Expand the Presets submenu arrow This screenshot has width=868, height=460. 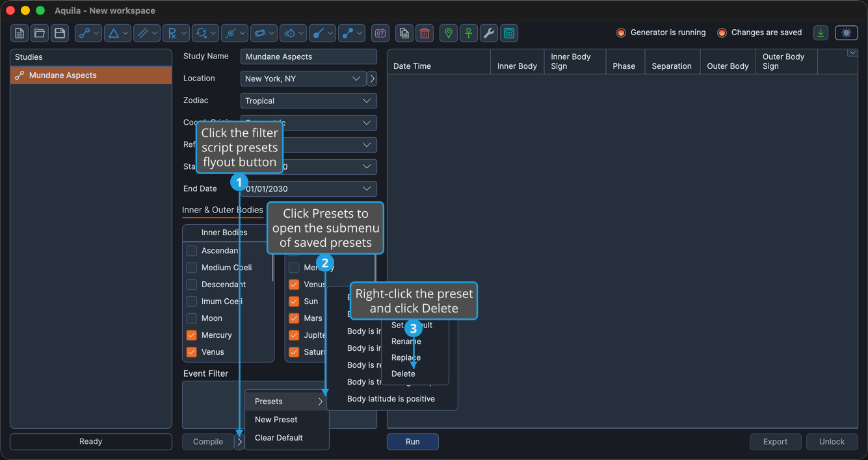click(x=320, y=402)
